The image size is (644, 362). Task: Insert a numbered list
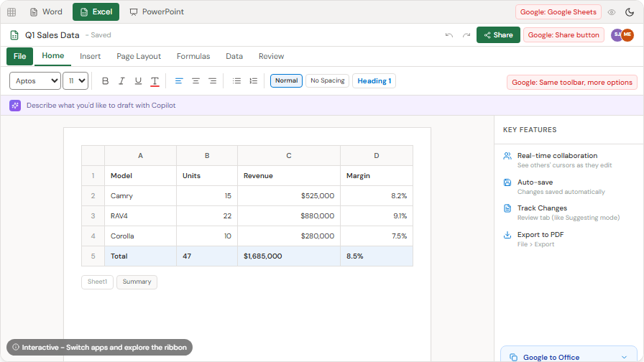254,81
